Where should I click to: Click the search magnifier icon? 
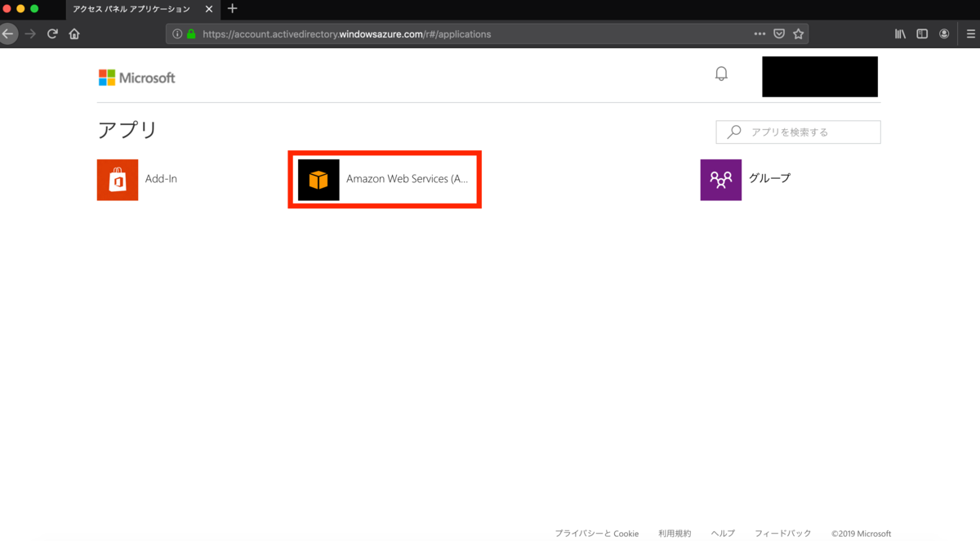(x=735, y=132)
